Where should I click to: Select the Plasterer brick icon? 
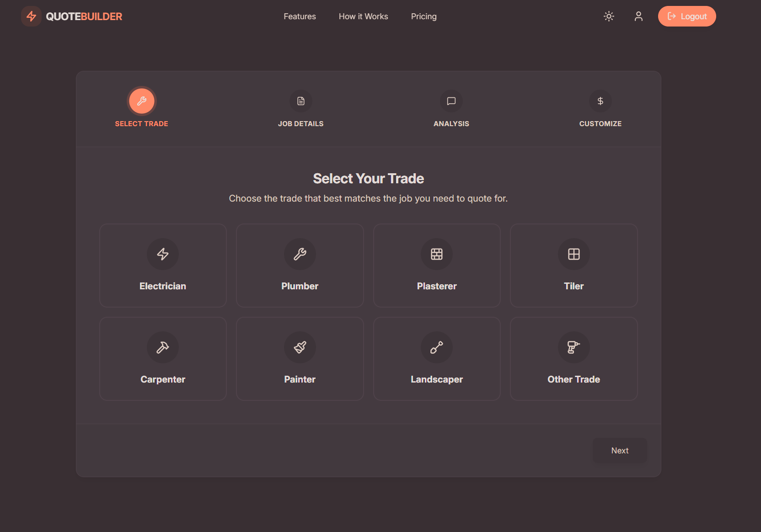point(437,254)
